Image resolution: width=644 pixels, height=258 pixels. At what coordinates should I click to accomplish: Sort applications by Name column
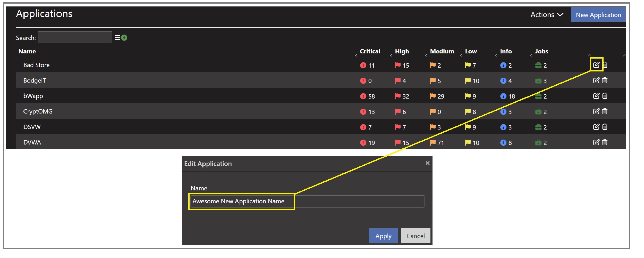27,51
